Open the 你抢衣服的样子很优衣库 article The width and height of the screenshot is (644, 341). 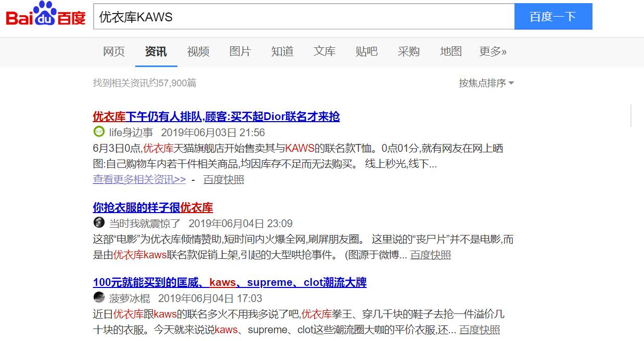click(x=152, y=207)
